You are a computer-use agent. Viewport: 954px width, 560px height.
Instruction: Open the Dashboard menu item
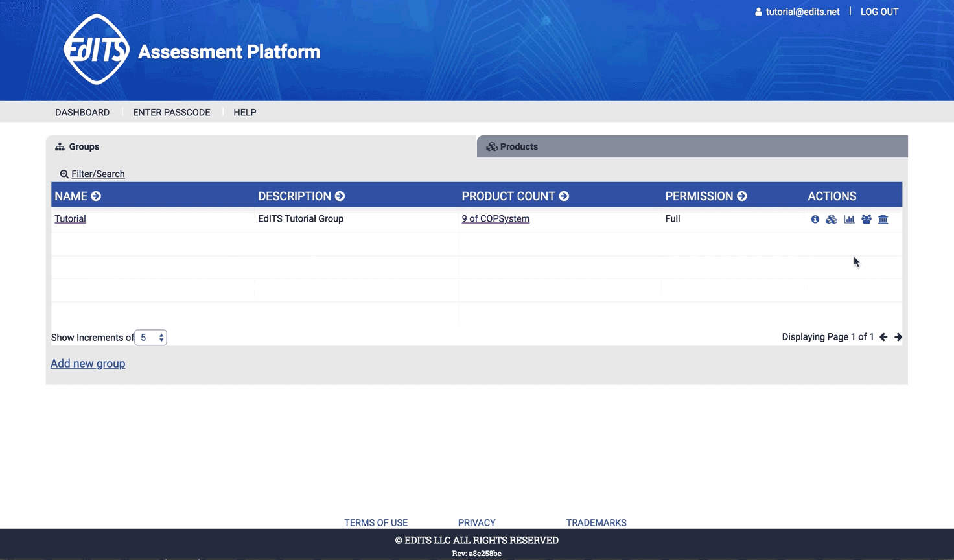pyautogui.click(x=82, y=112)
